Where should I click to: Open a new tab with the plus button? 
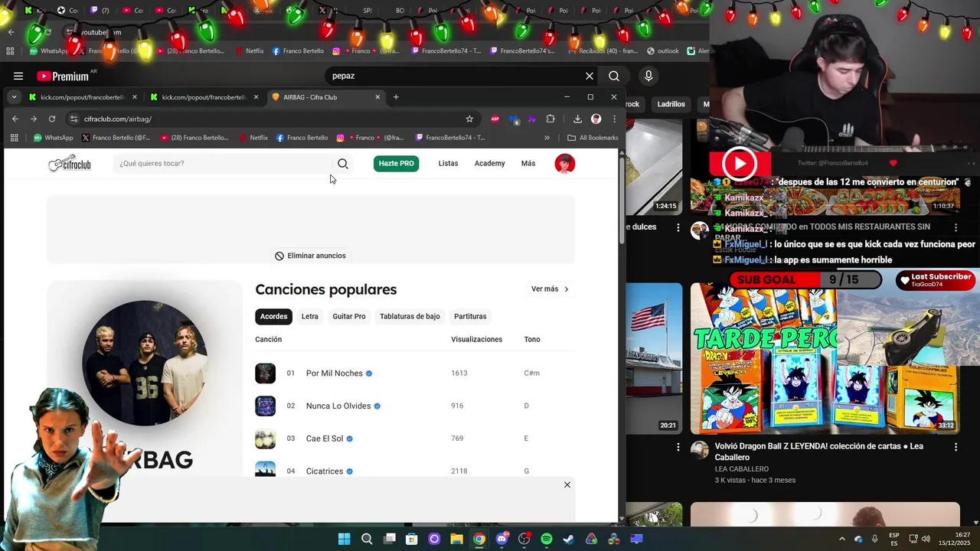396,97
